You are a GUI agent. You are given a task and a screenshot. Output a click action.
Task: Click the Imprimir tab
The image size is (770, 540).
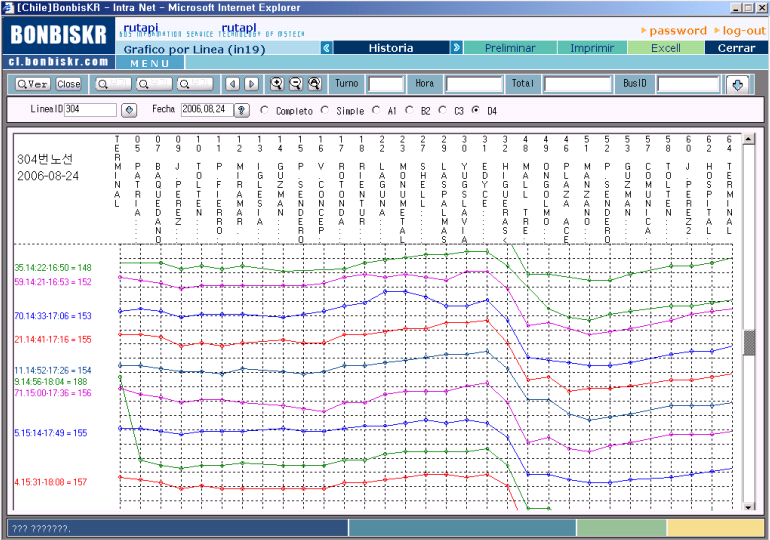(592, 48)
